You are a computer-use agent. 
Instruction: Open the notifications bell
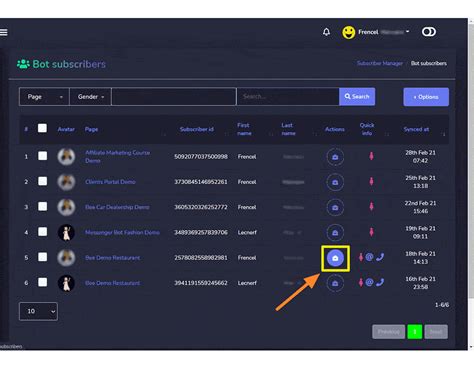pyautogui.click(x=326, y=32)
